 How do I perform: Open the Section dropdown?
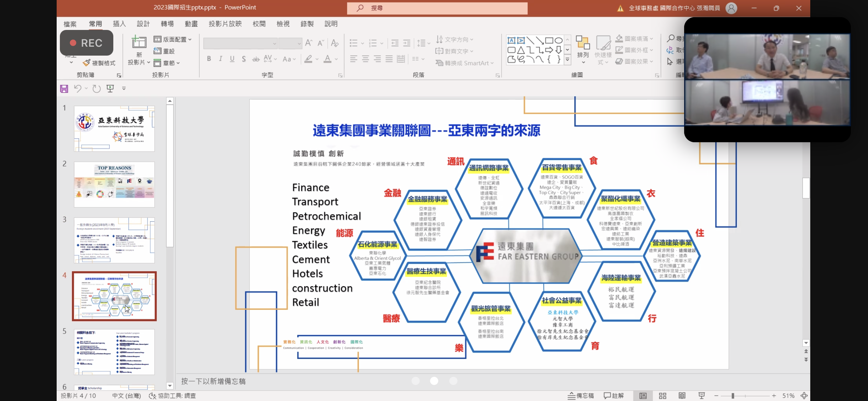167,63
